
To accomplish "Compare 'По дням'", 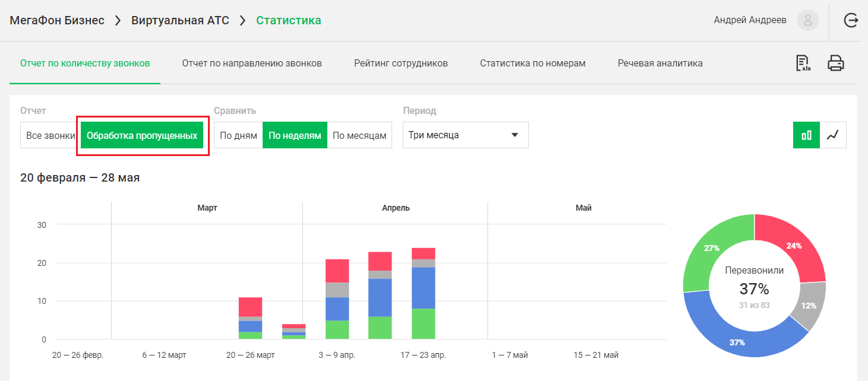I will [x=238, y=135].
